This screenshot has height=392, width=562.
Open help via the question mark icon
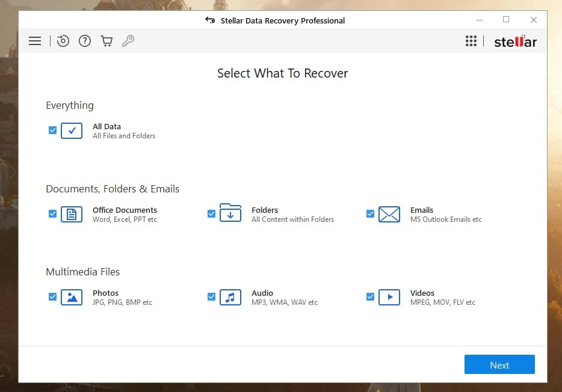pyautogui.click(x=85, y=41)
